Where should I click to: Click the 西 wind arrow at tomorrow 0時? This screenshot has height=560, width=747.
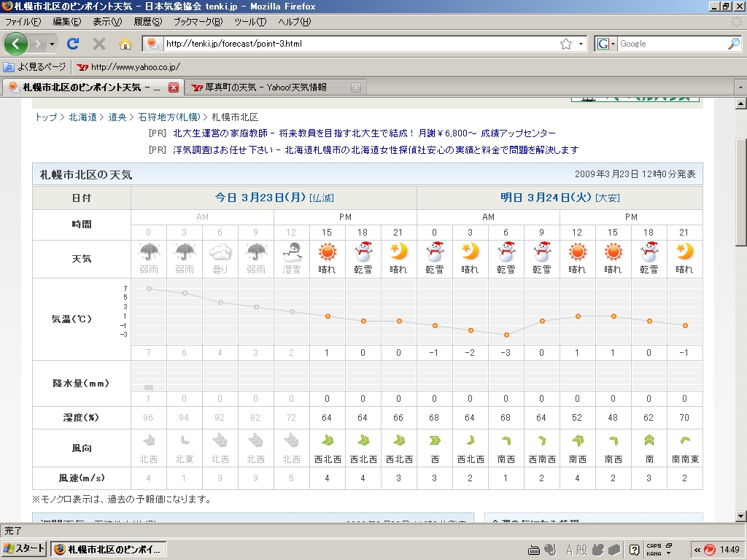tap(435, 440)
